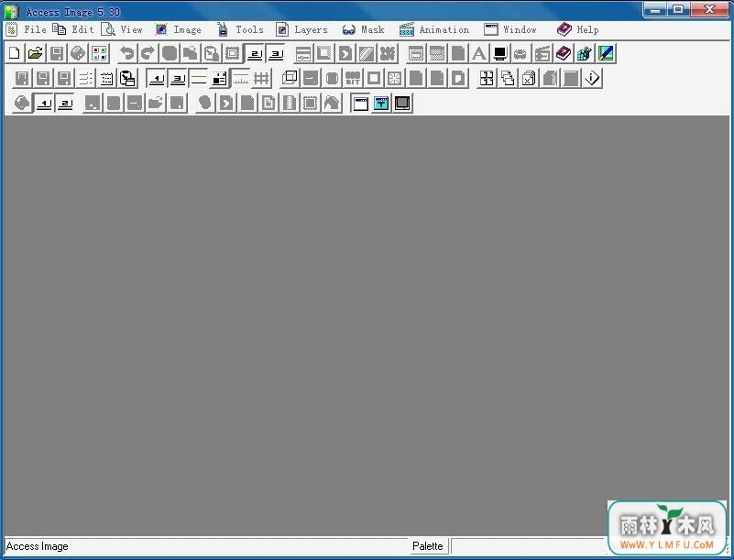Close all windows with the X stacked pages icon
The width and height of the screenshot is (734, 560).
coord(529,78)
